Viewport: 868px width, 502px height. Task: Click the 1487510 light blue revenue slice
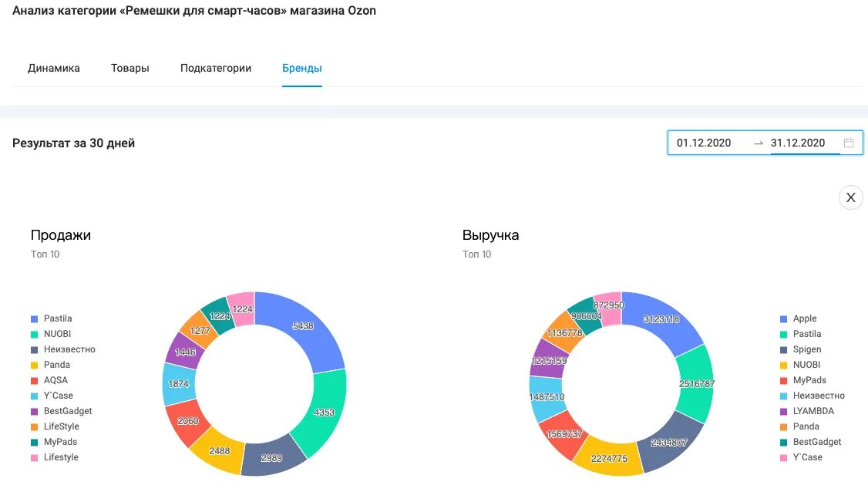547,397
